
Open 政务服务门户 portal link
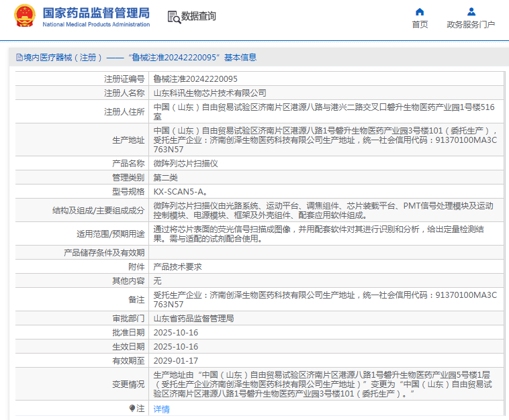pos(471,25)
